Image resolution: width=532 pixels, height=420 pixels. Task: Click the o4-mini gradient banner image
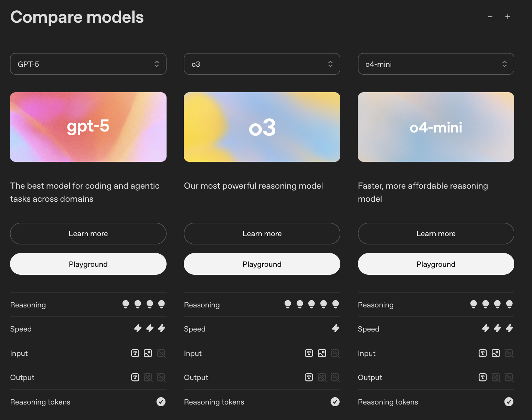click(x=436, y=127)
